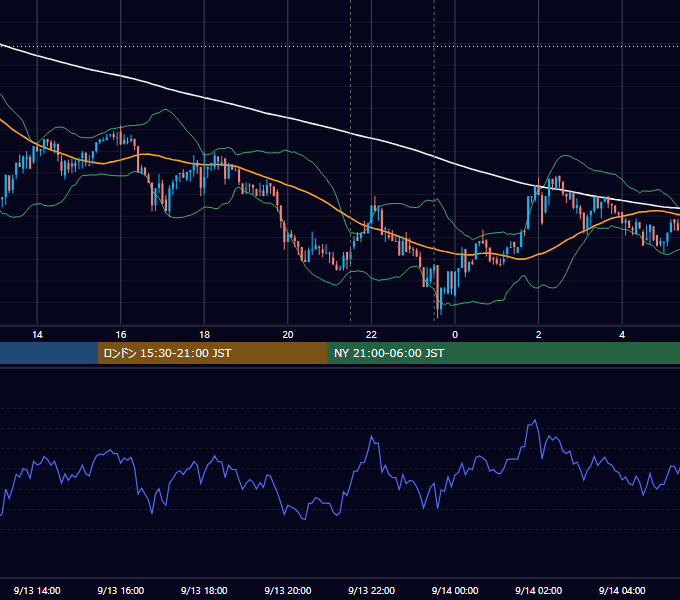Select the blue oscillator line in lower pane
Viewport: 680px width, 600px height.
coord(371,438)
